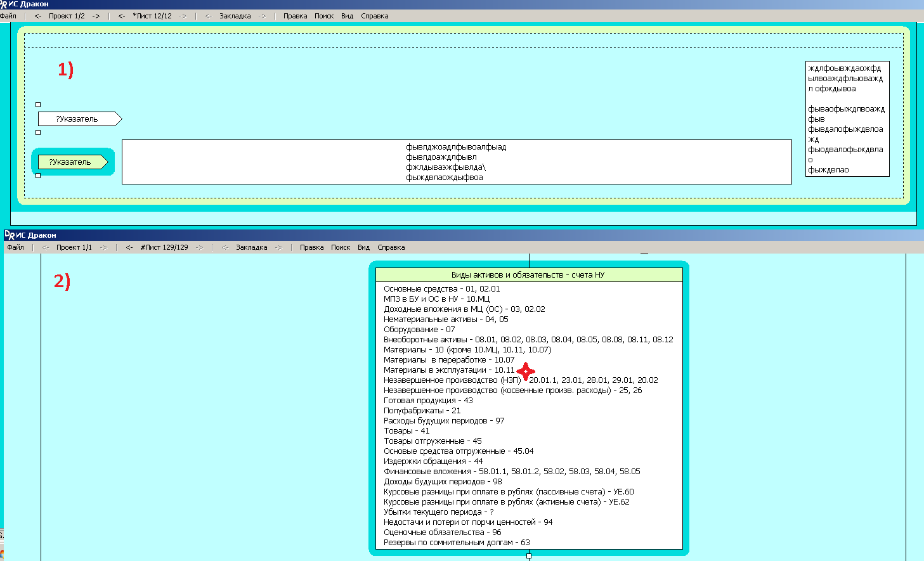Screen dimensions: 924x561
Task: Open Справка menu in the lower window
Action: [391, 247]
